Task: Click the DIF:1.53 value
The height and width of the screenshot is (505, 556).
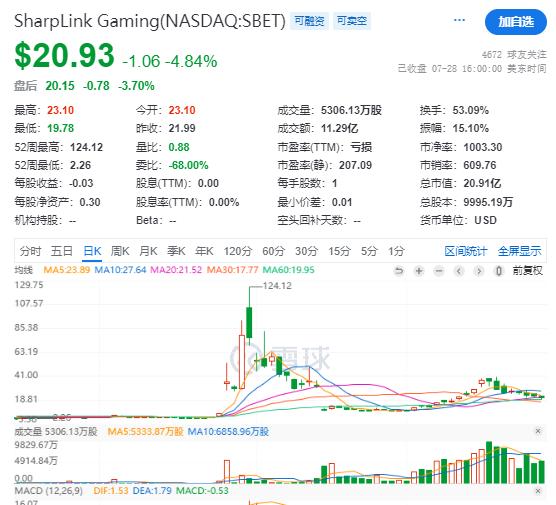Action: pos(111,491)
